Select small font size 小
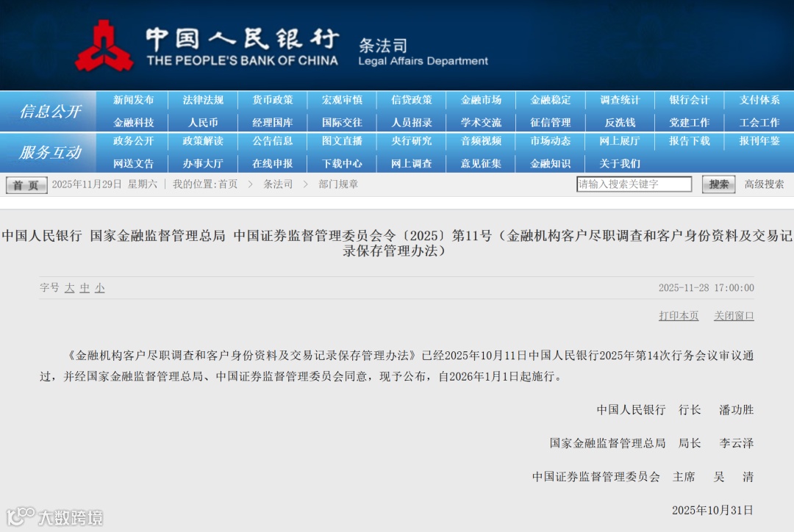Screen dimensions: 794x532 tap(99, 289)
